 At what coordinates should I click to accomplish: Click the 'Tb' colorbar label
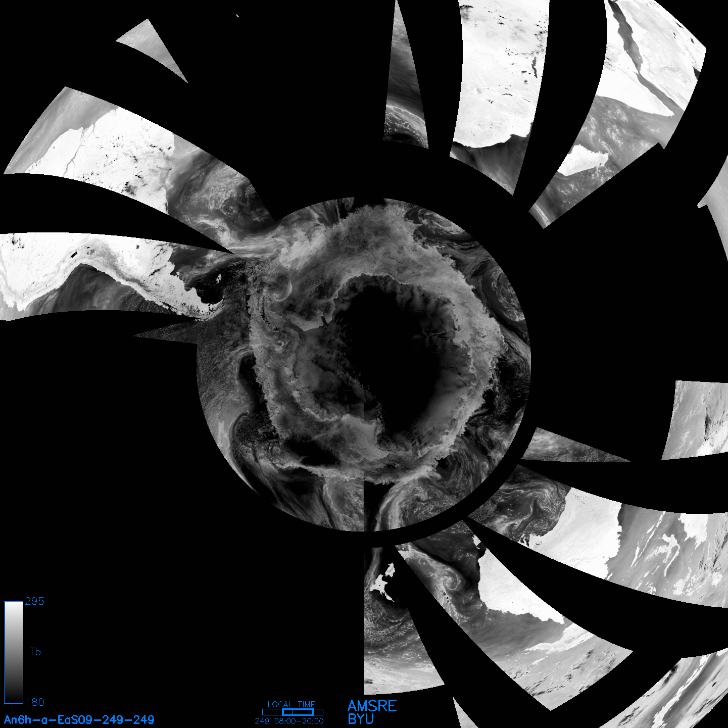[35, 652]
